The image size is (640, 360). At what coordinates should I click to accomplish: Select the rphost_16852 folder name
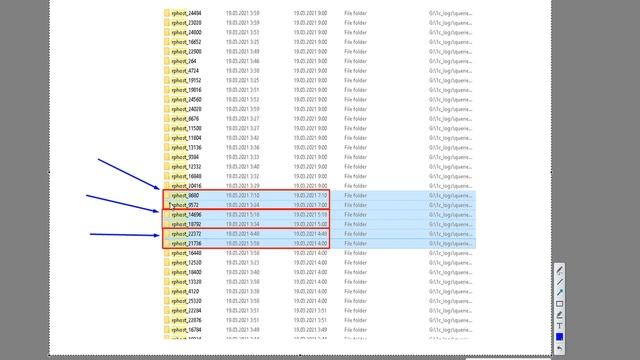186,42
